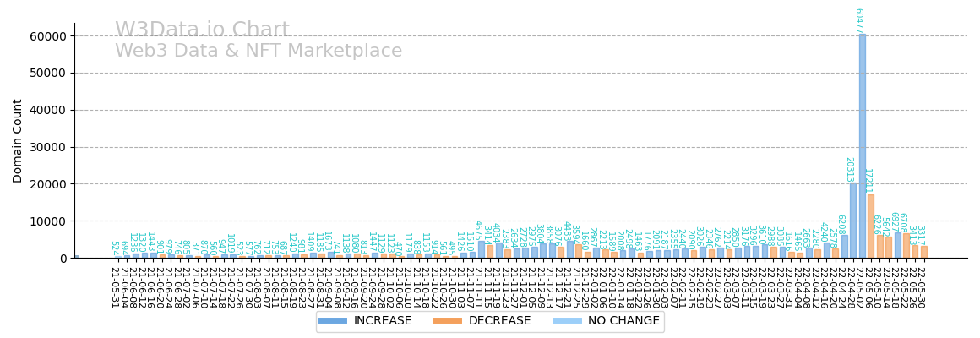Click the W3Data.io Chart title
Image resolution: width=980 pixels, height=338 pixels.
pyautogui.click(x=202, y=30)
